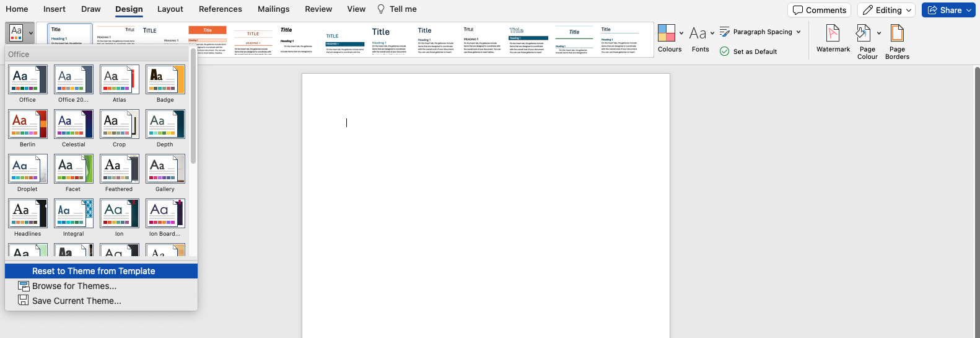Select Reset to Theme from Template
980x338 pixels.
[x=94, y=271]
